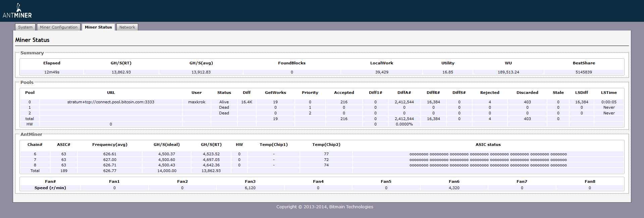Click the Rejected column header
The height and width of the screenshot is (218, 644).
(490, 93)
